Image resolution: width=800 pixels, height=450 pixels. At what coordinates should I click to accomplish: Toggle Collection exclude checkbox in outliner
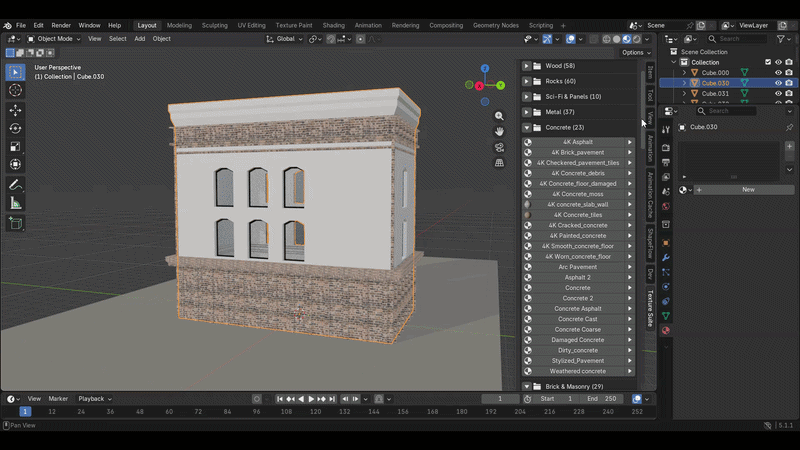pyautogui.click(x=768, y=62)
